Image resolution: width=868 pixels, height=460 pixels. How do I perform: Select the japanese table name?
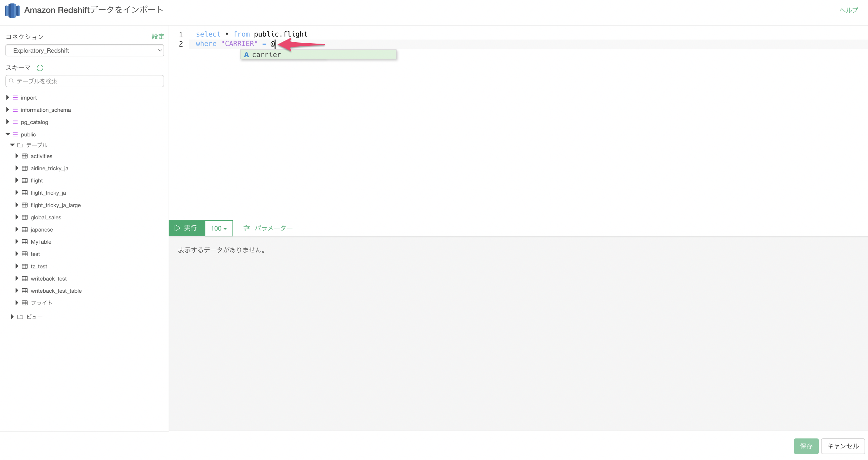[42, 229]
